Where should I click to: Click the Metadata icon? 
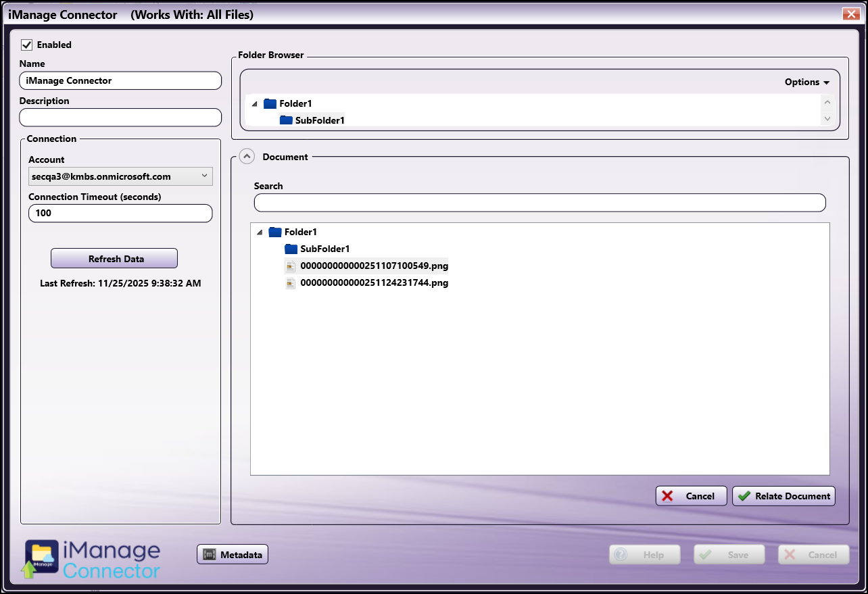pyautogui.click(x=208, y=554)
